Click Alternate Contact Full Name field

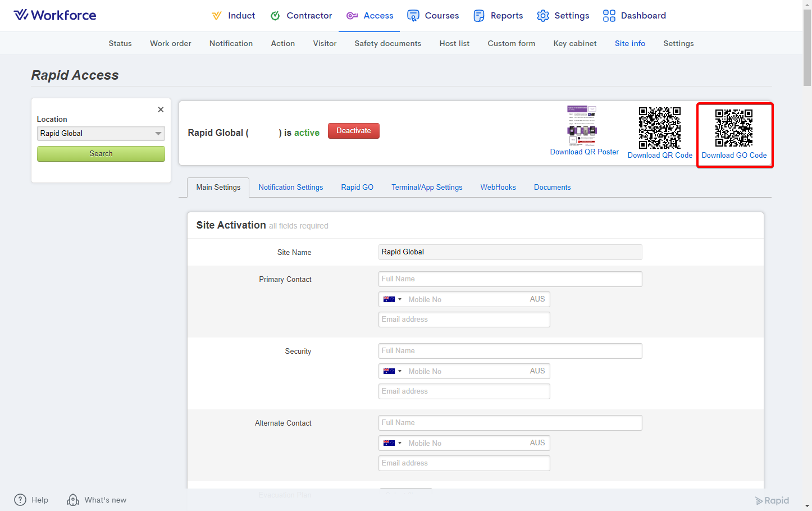(510, 423)
